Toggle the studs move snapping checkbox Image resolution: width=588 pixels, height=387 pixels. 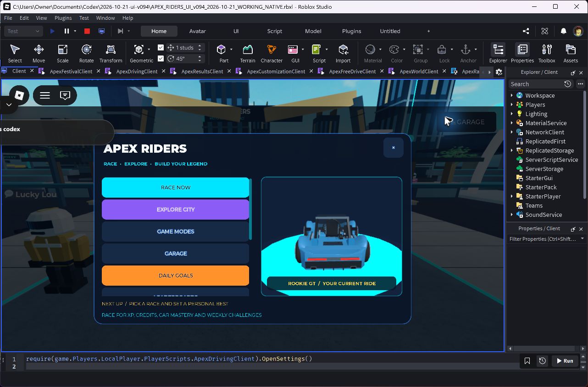pyautogui.click(x=161, y=48)
